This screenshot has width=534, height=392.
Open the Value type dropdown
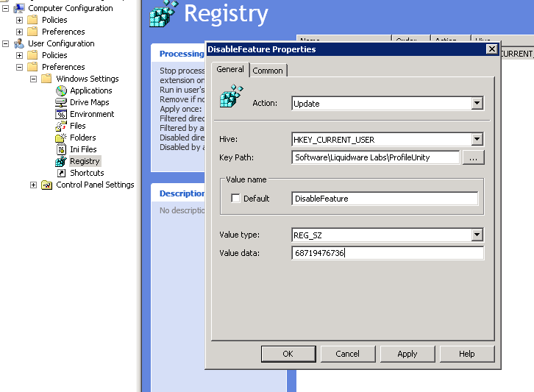pyautogui.click(x=477, y=235)
